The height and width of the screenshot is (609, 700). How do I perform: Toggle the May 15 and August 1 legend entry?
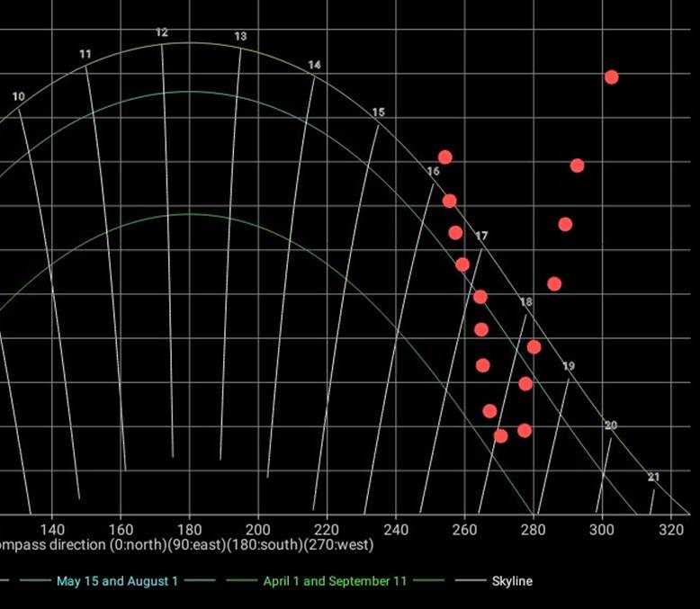pyautogui.click(x=117, y=581)
